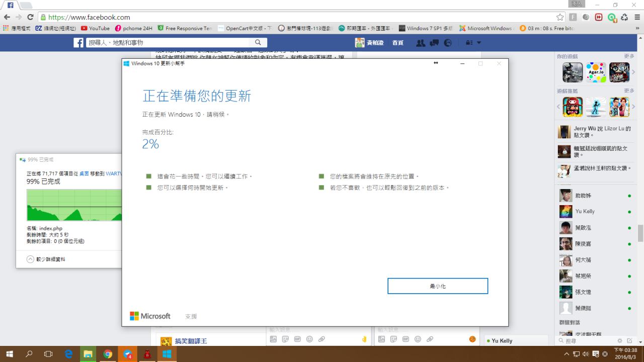The image size is (644, 362).
Task: Open the 搞笑翻譯王 page link
Action: [x=191, y=341]
